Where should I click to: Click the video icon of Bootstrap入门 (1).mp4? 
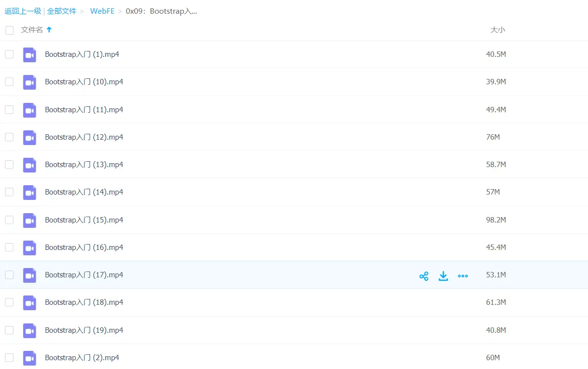[x=30, y=55]
